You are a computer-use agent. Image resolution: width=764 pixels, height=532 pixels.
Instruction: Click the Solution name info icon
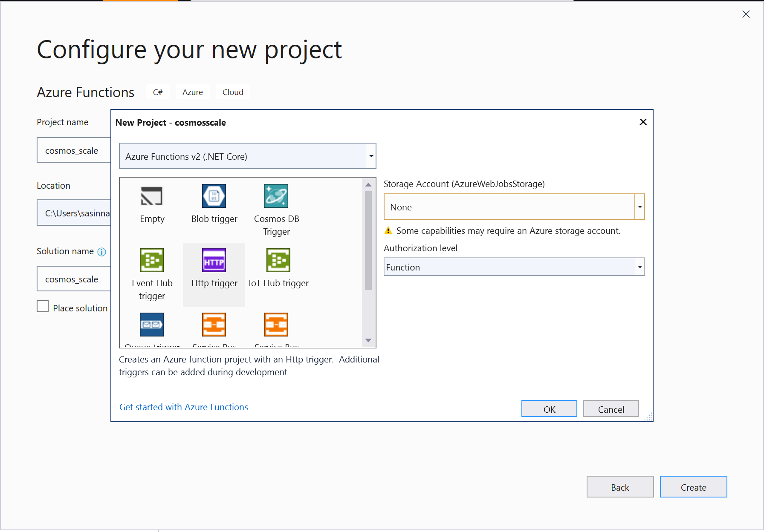[x=101, y=252]
